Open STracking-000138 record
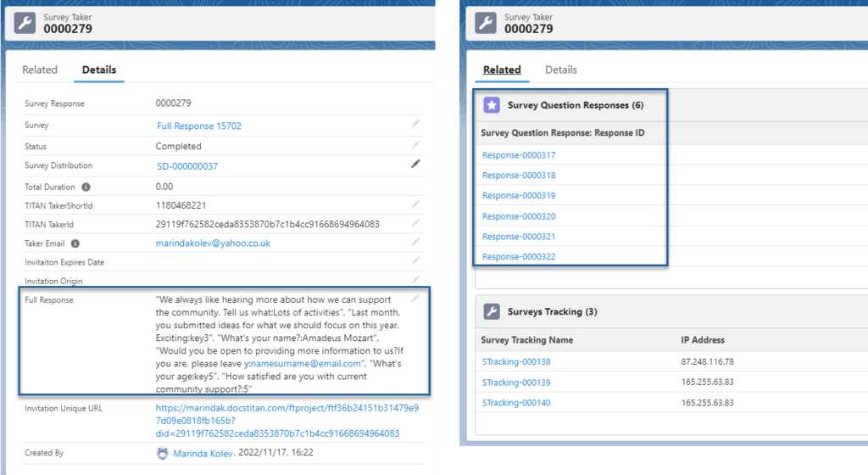 tap(516, 361)
